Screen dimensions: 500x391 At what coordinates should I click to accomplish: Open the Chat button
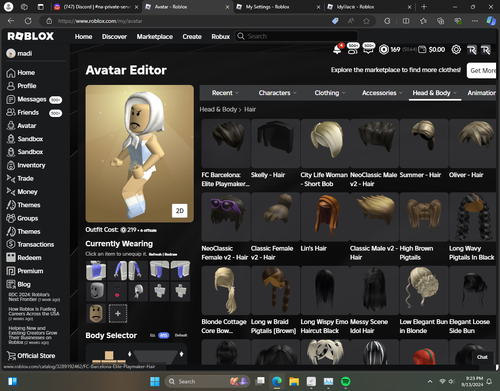point(482,357)
